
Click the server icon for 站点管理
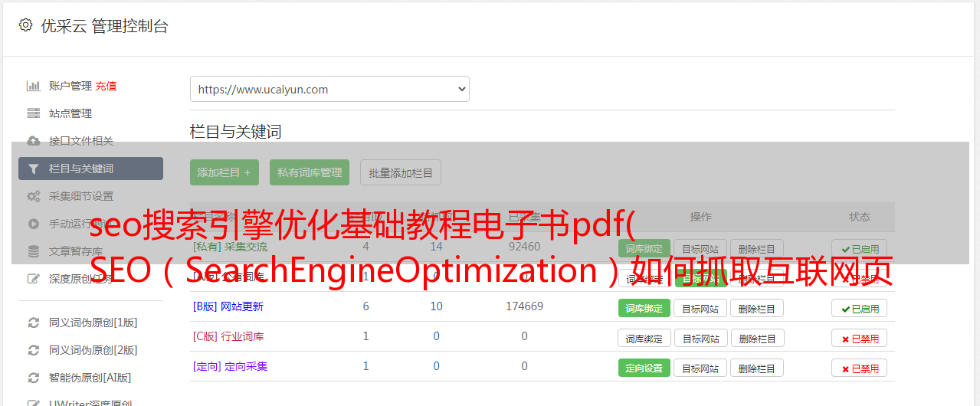[33, 113]
